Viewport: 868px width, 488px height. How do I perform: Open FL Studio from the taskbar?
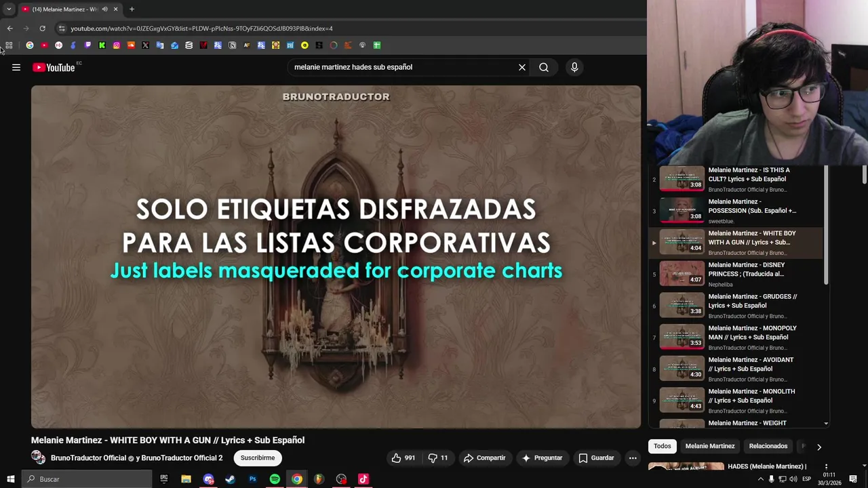[319, 479]
